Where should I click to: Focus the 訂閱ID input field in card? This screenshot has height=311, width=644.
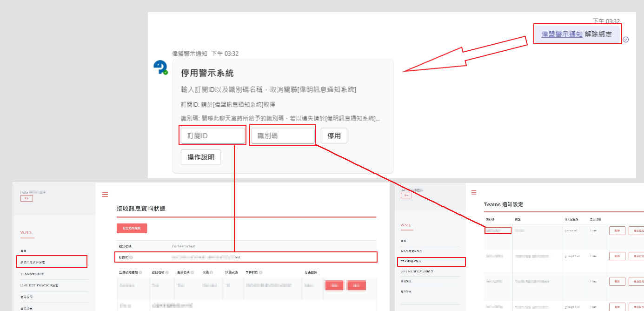212,135
